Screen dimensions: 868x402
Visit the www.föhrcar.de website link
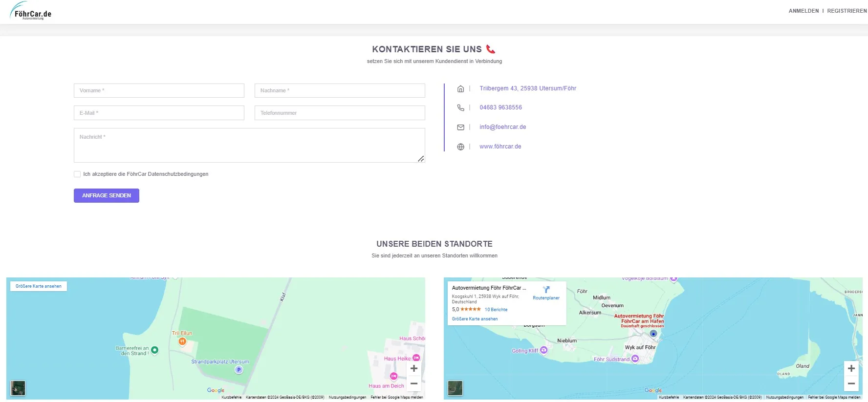coord(500,147)
